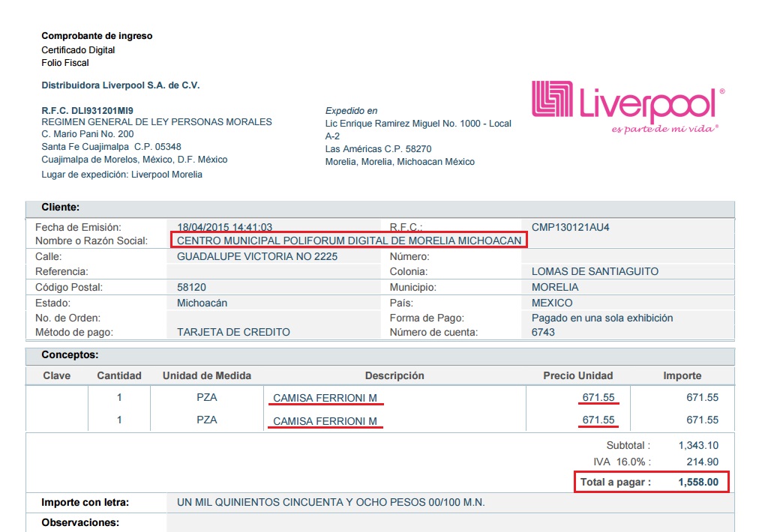Image resolution: width=762 pixels, height=532 pixels.
Task: Click the "Municipio:" label
Action: [413, 288]
